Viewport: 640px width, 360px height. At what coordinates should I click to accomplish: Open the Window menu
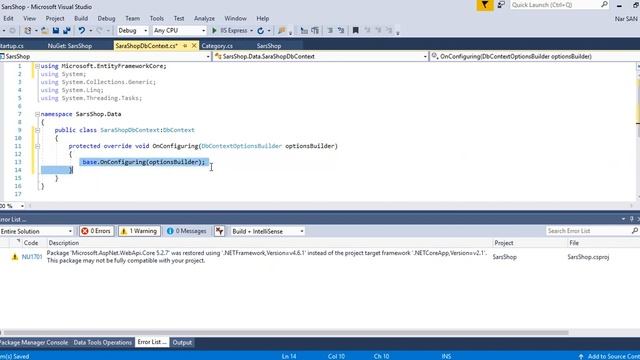(x=235, y=19)
